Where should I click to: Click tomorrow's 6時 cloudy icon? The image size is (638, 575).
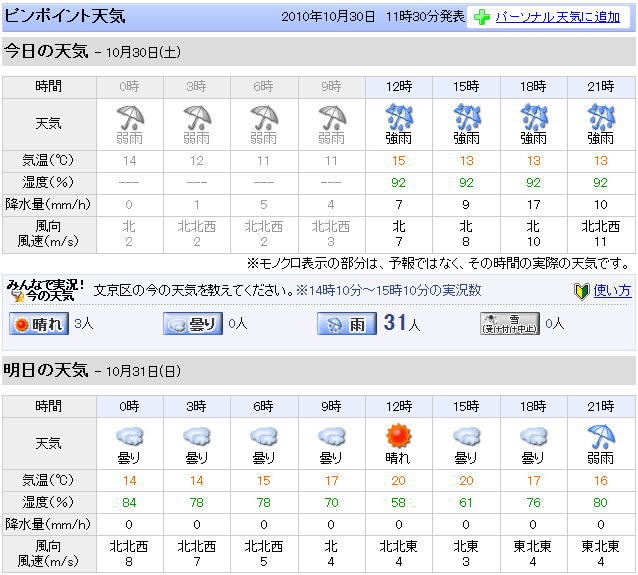click(x=264, y=437)
